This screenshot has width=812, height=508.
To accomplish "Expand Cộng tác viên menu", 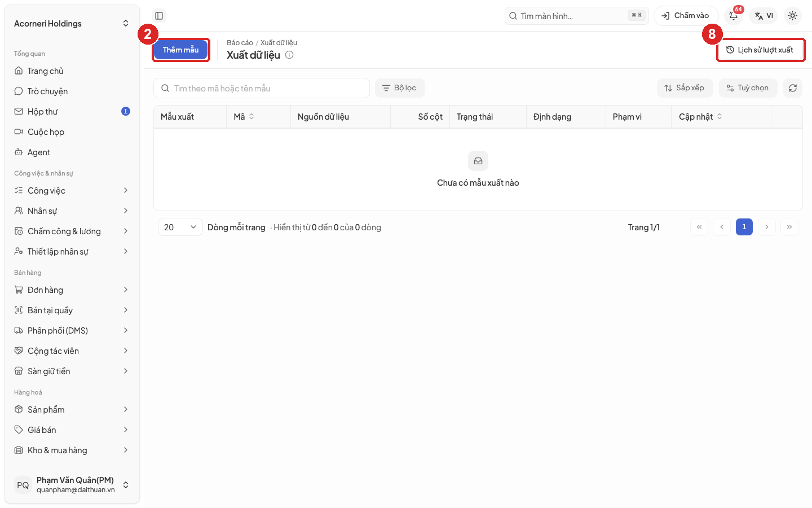I will (x=72, y=351).
